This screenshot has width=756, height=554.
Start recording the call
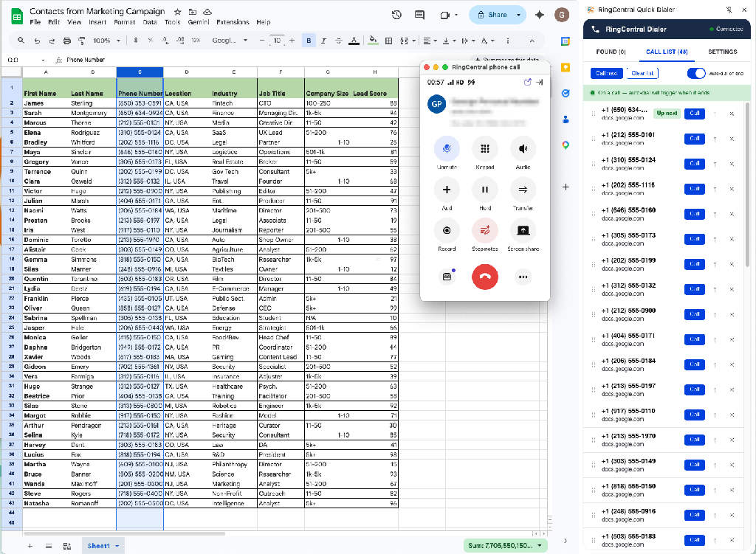tap(447, 231)
